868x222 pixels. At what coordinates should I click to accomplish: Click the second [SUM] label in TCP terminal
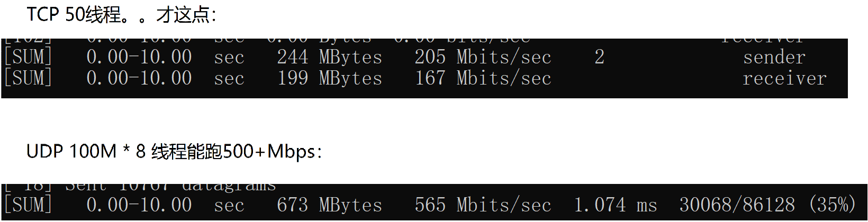[28, 78]
